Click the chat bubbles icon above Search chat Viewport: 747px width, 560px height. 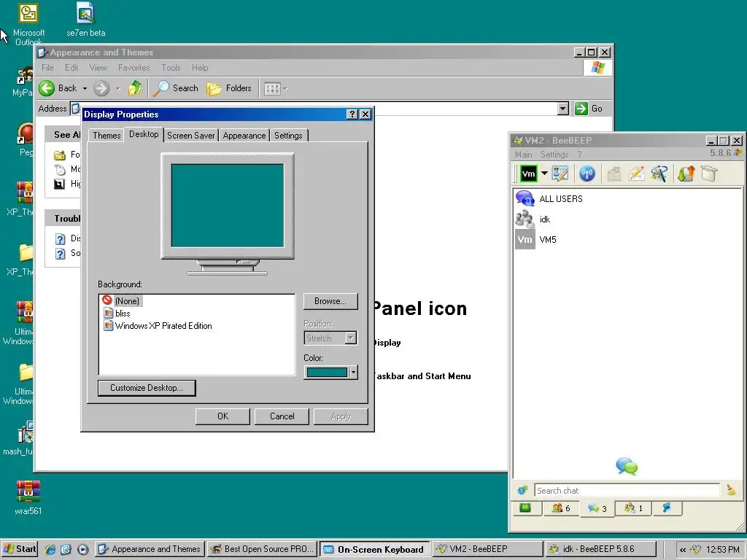[x=627, y=466]
